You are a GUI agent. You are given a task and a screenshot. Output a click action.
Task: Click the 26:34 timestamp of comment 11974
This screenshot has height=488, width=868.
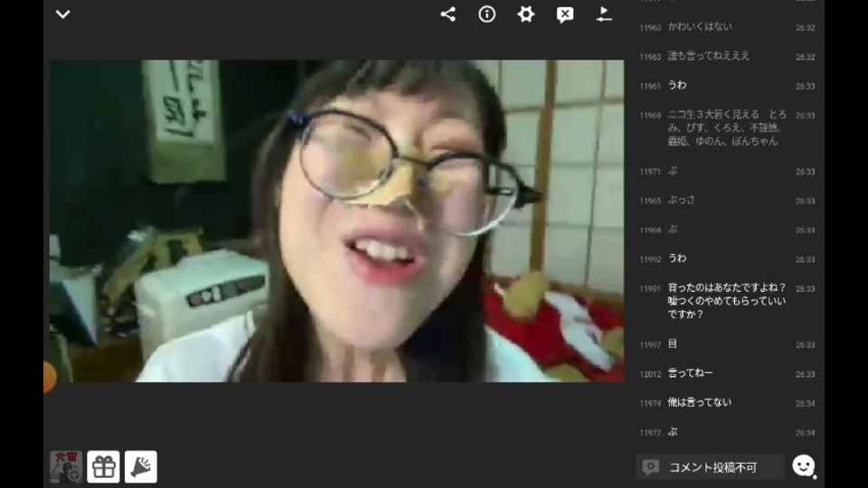coord(805,403)
